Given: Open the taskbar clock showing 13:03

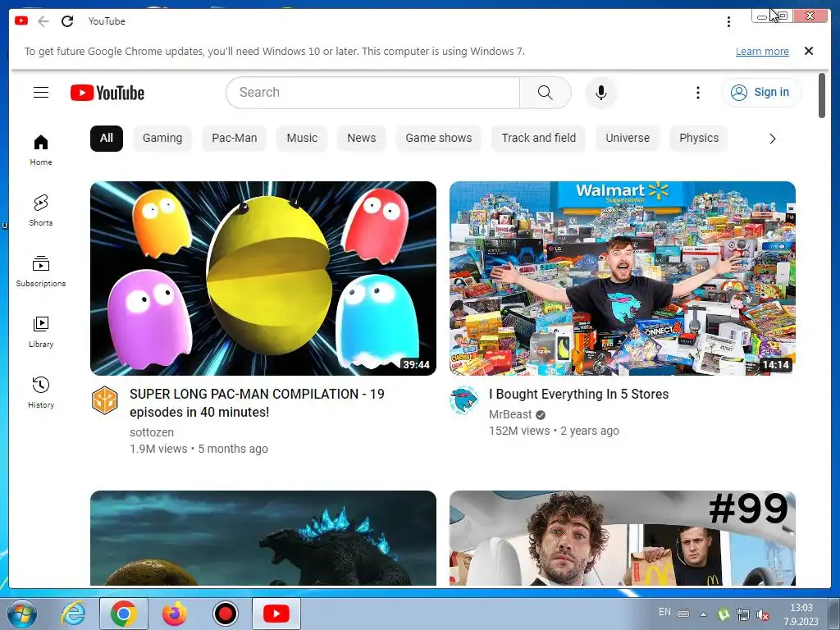Looking at the screenshot, I should point(801,614).
